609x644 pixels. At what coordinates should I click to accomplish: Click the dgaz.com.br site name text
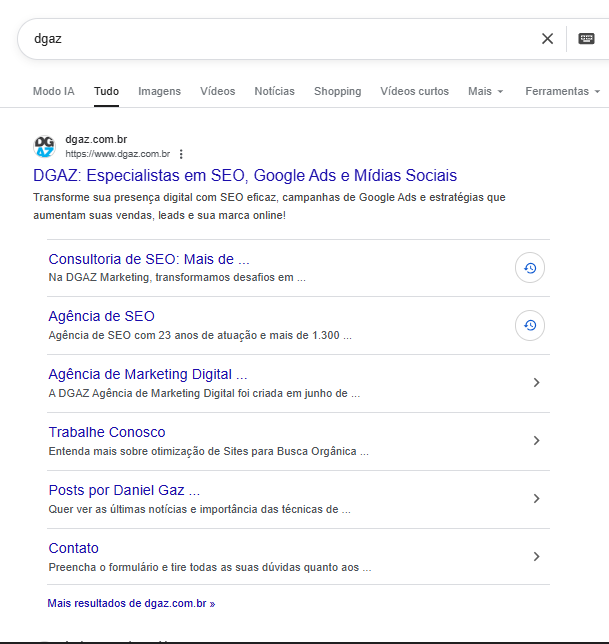pyautogui.click(x=96, y=140)
